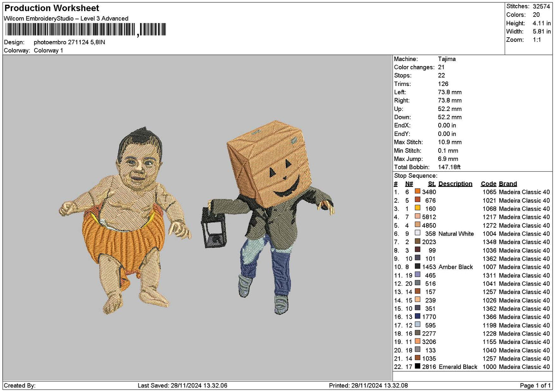Viewport: 555px width, 392px height.
Task: Click the swatch beside stitch count 2277
Action: 417,332
